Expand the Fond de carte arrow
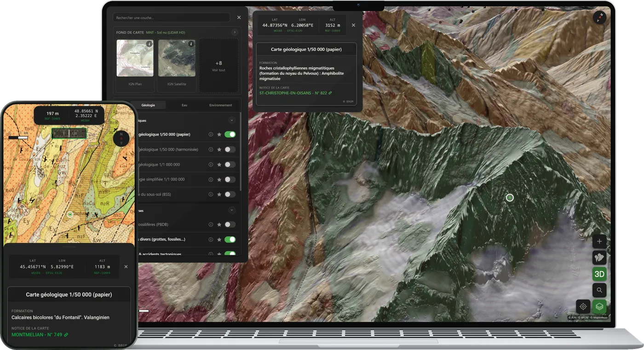This screenshot has height=350, width=644. [235, 32]
